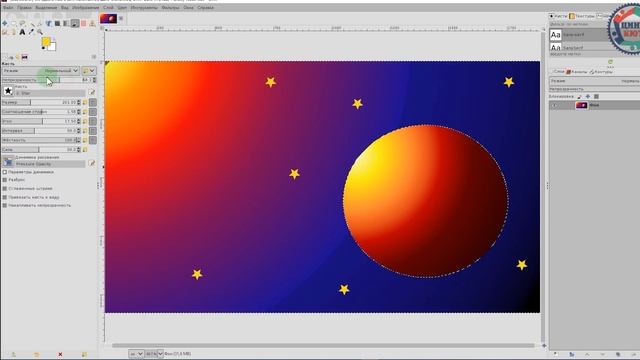Screen dimensions: 640x360
Task: Open the Изображение menu
Action: [x=85, y=7]
